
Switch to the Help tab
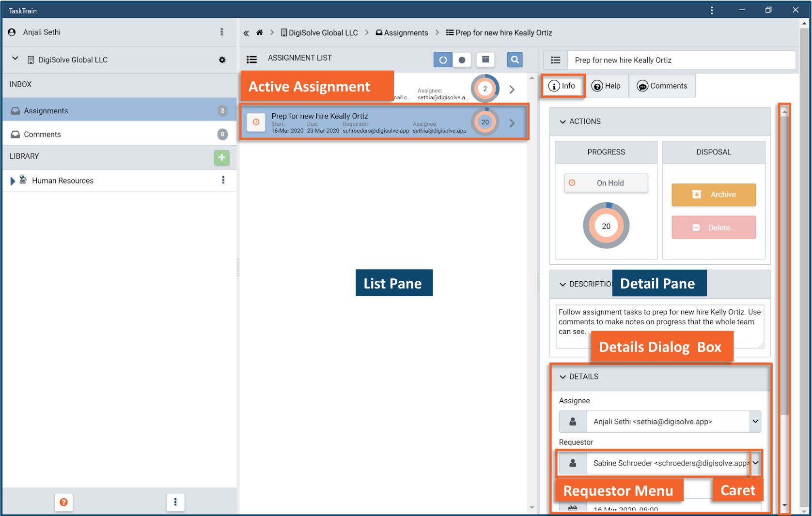tap(606, 86)
